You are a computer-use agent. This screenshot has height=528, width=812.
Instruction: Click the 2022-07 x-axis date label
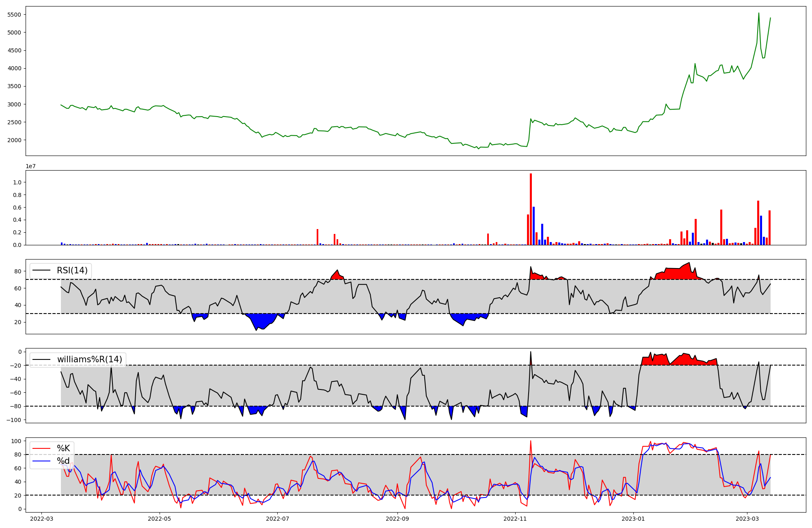click(278, 519)
